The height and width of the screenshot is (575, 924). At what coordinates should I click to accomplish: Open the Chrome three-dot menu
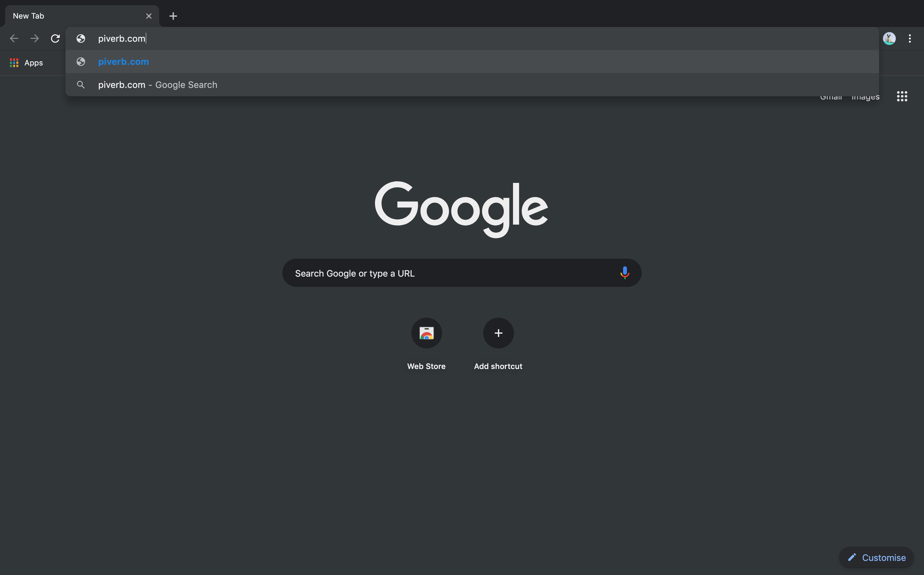[x=910, y=39]
